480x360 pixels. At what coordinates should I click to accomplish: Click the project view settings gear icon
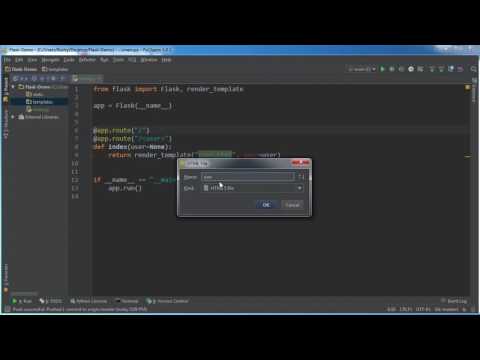[53, 78]
